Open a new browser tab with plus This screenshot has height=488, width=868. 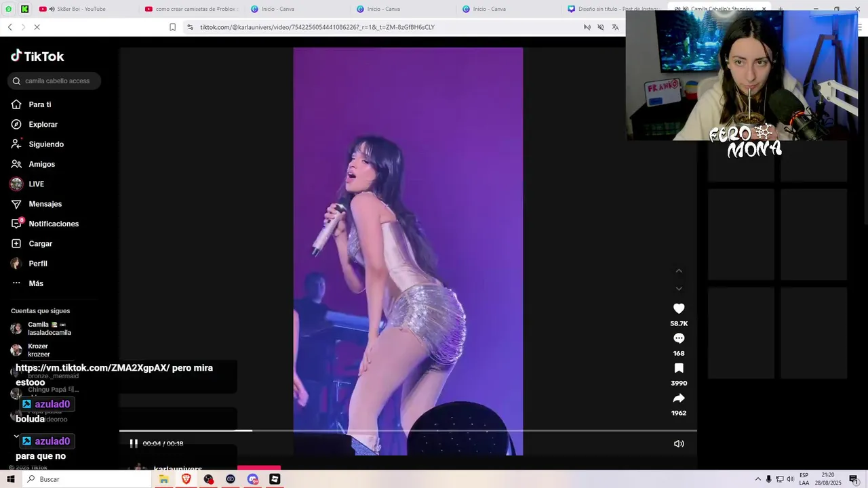coord(780,9)
